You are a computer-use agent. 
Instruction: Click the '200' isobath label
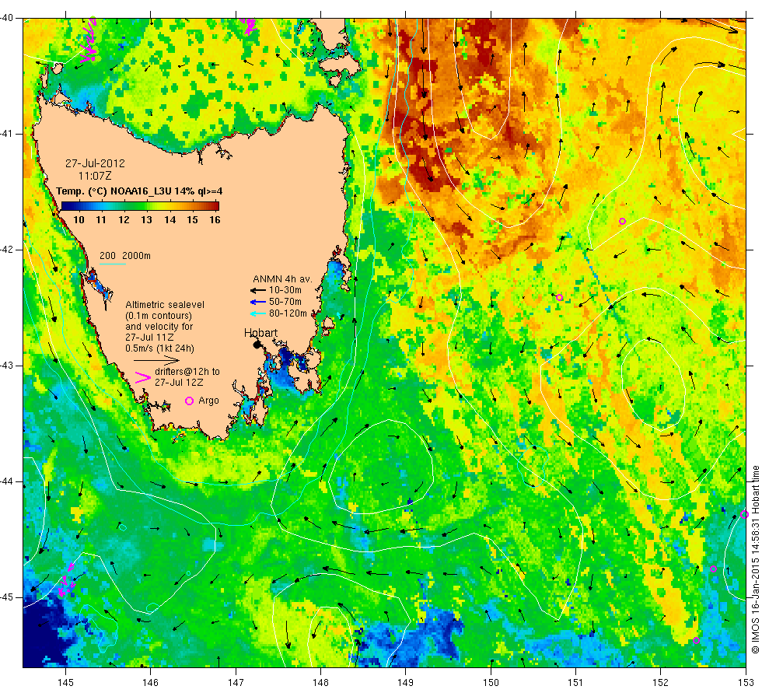click(x=107, y=256)
